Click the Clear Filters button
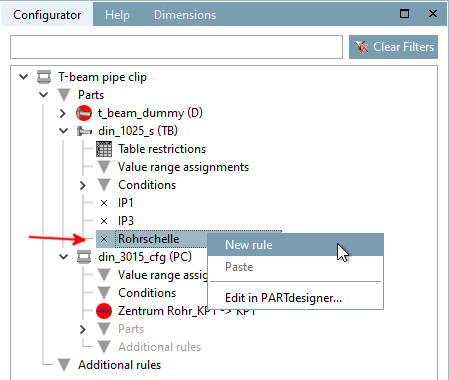449x380 pixels. [393, 47]
